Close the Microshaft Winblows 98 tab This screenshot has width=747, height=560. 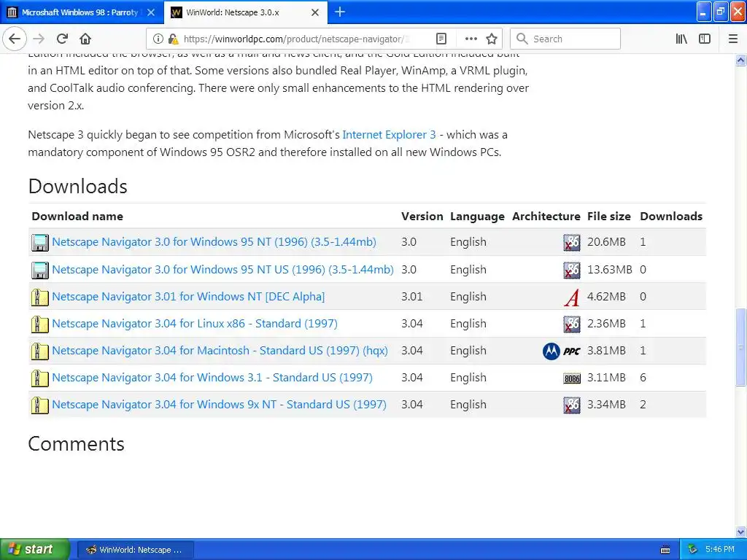tap(151, 12)
